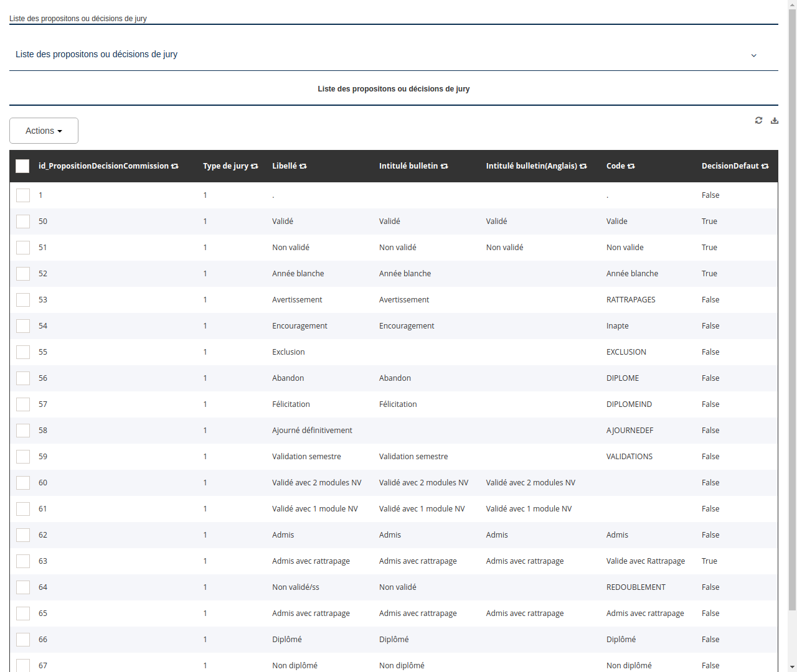Sort the Intitulé bulletin column
The width and height of the screenshot is (797, 672).
[444, 166]
